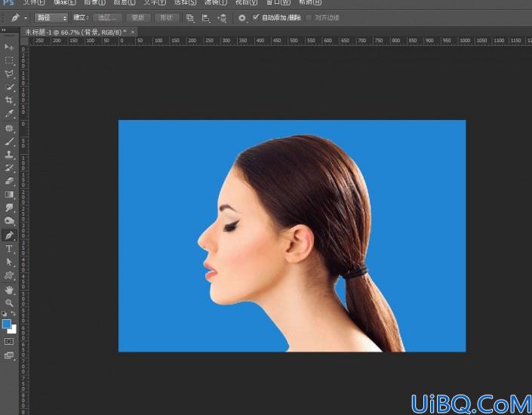Open the 帮助(H) menu

point(310,3)
